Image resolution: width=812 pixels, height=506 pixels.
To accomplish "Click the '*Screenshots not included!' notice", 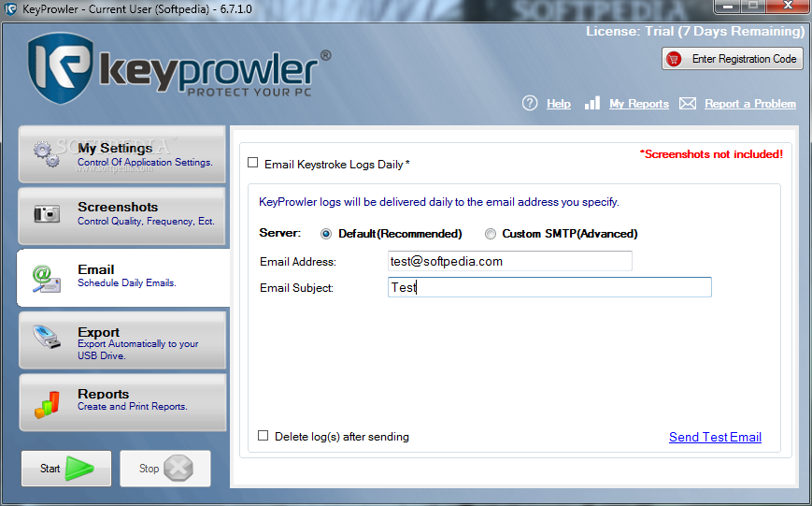I will click(711, 154).
